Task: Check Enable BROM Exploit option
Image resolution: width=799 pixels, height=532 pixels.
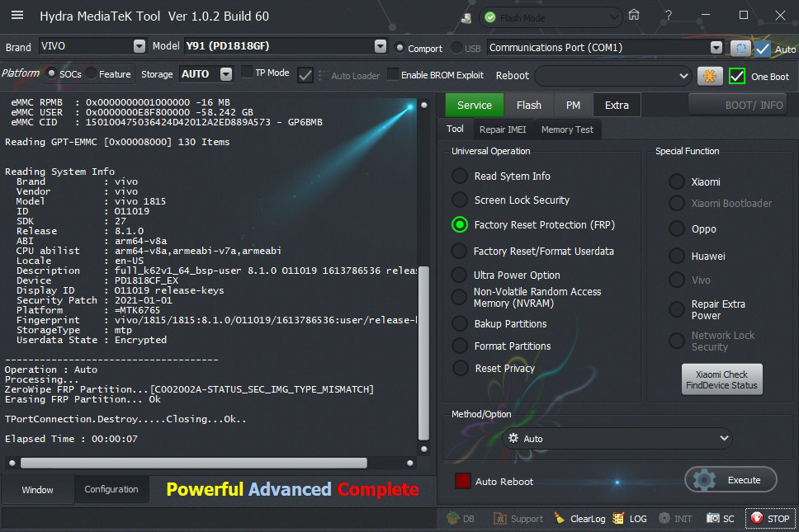Action: coord(393,75)
